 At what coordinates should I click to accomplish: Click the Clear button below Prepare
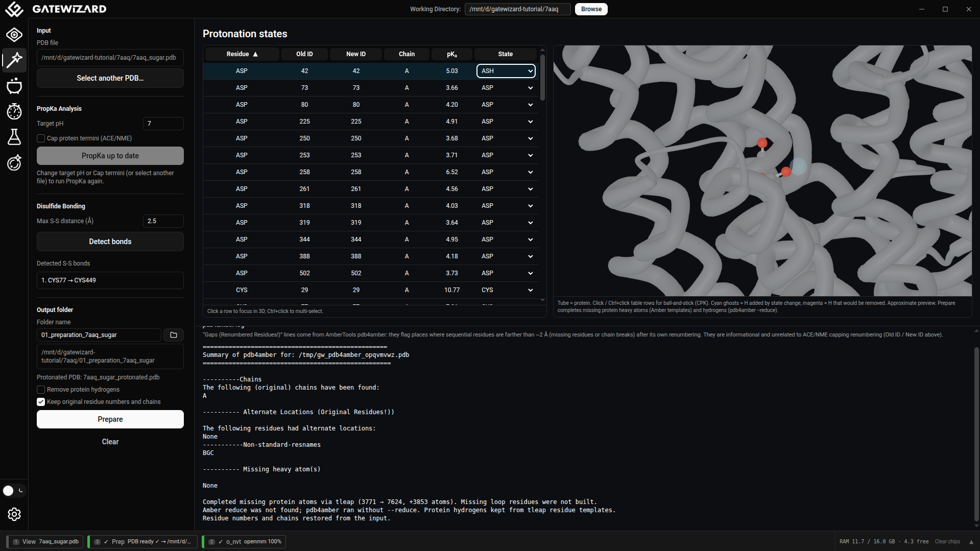[110, 442]
